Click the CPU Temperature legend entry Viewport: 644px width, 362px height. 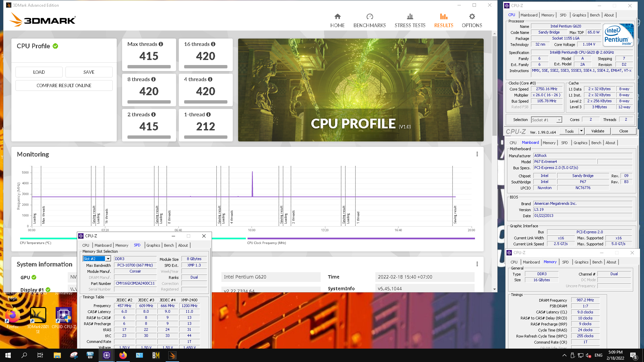coord(36,243)
